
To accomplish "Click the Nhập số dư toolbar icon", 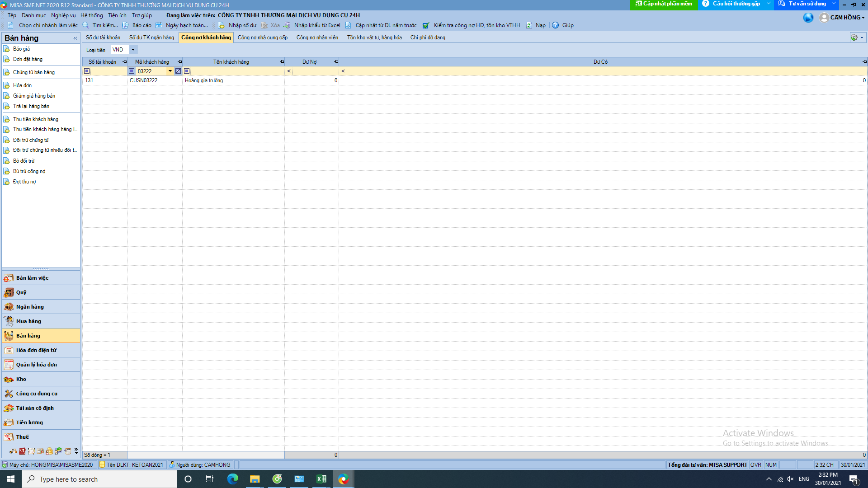I will click(x=221, y=25).
